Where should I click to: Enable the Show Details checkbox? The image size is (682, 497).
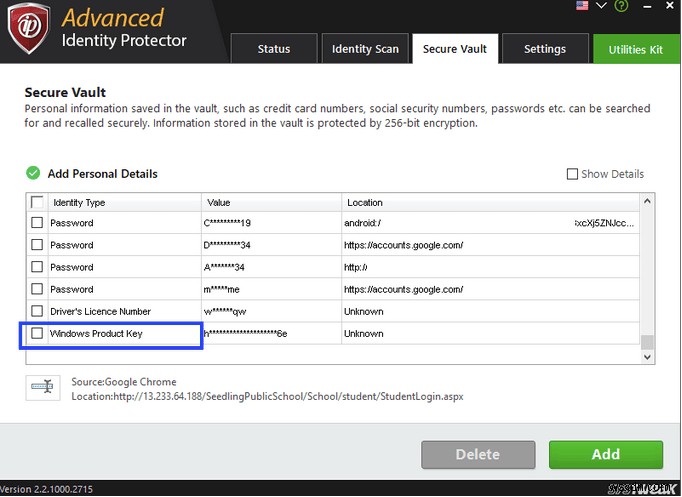pyautogui.click(x=572, y=174)
